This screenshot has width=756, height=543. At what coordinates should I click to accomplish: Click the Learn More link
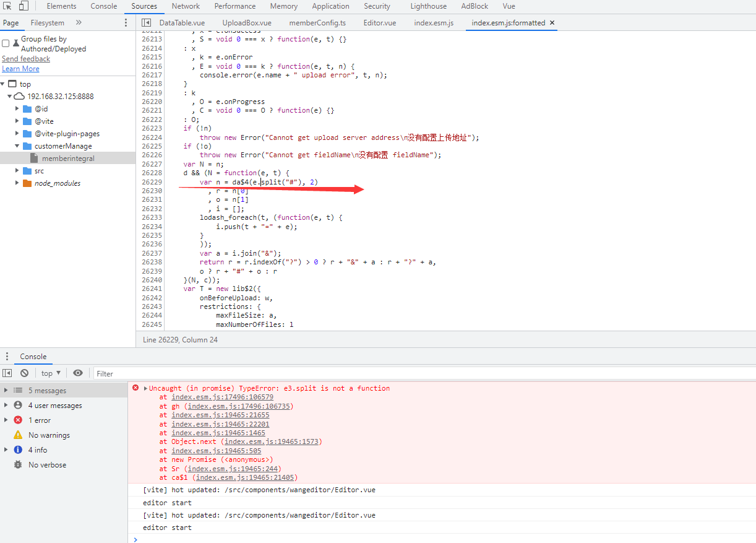click(20, 69)
